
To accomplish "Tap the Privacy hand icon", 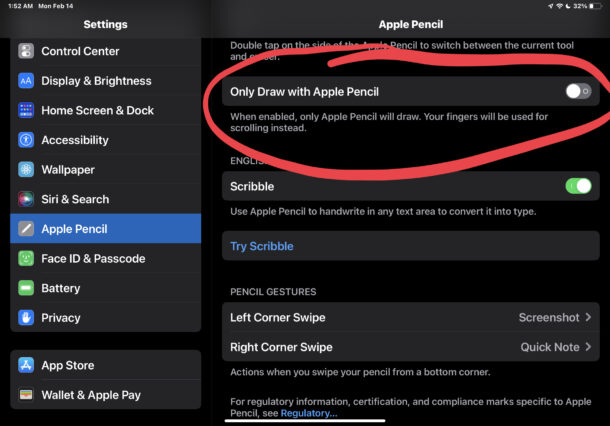I will click(x=26, y=317).
